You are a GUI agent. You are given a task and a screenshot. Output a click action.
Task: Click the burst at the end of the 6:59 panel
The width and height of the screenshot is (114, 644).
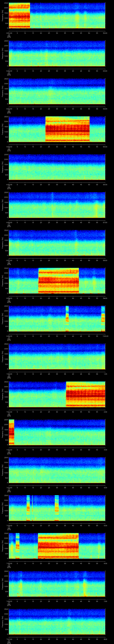(103, 318)
